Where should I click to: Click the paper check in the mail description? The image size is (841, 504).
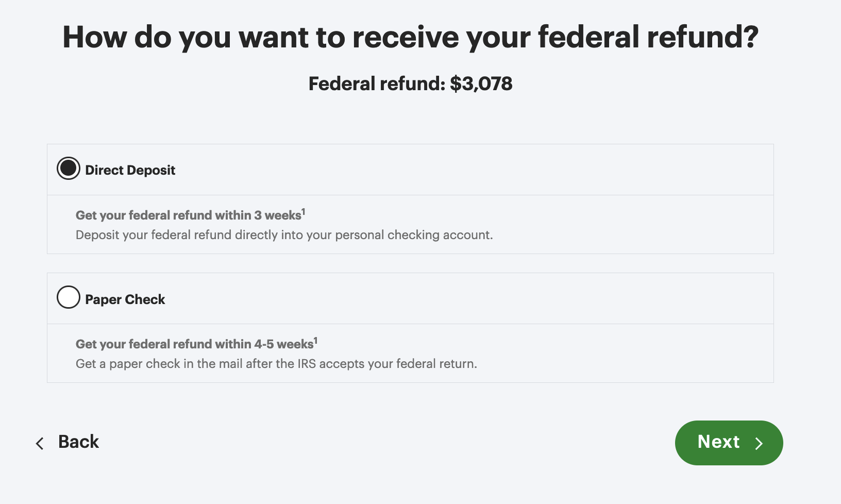point(276,364)
